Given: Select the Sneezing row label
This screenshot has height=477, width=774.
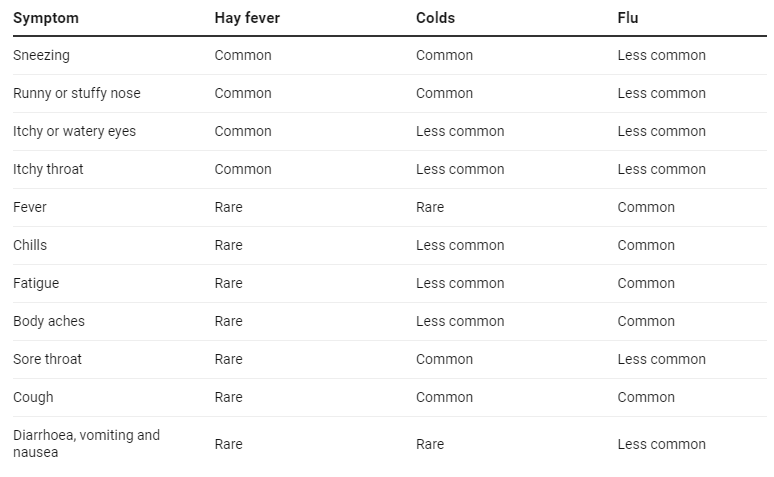Looking at the screenshot, I should [x=41, y=56].
